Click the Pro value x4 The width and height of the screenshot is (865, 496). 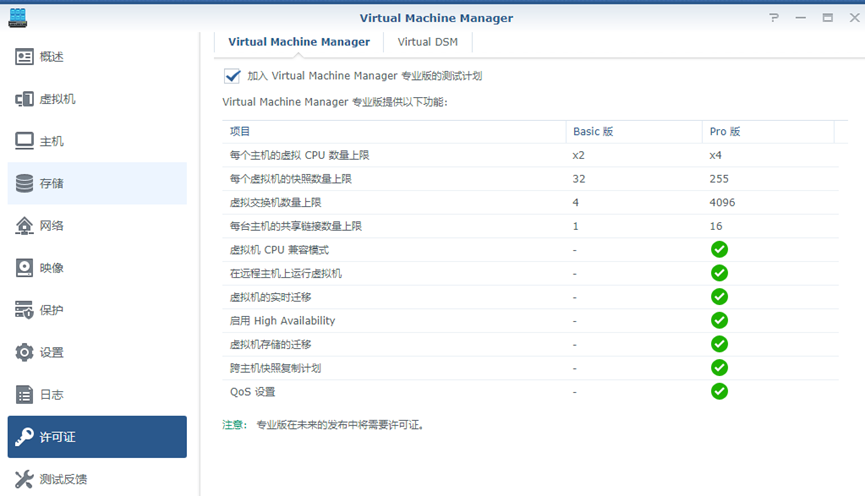point(716,155)
